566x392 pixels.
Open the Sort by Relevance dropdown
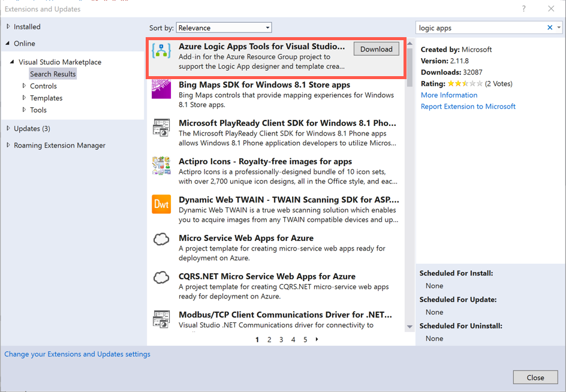pos(224,28)
